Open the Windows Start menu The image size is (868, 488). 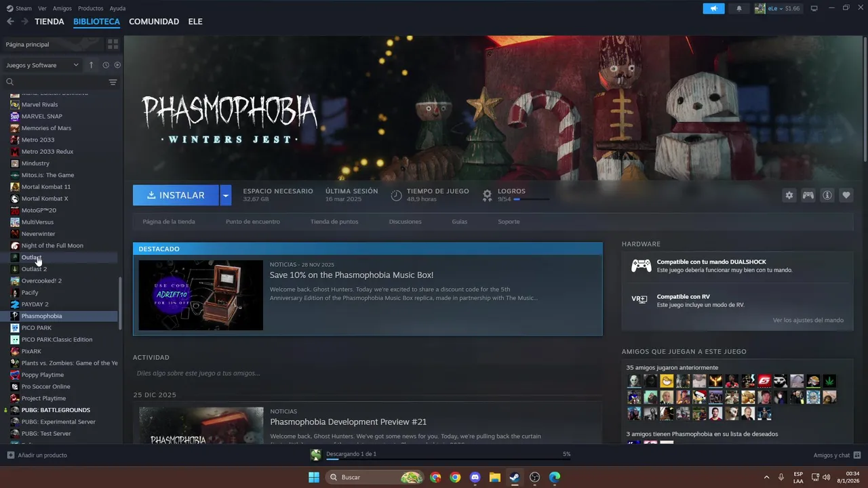click(314, 477)
